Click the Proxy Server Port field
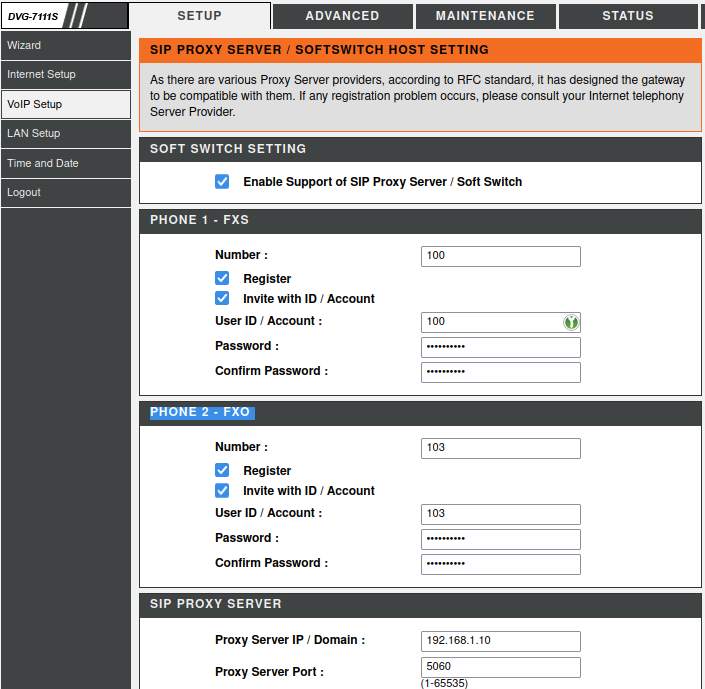Image resolution: width=705 pixels, height=689 pixels. [x=500, y=667]
